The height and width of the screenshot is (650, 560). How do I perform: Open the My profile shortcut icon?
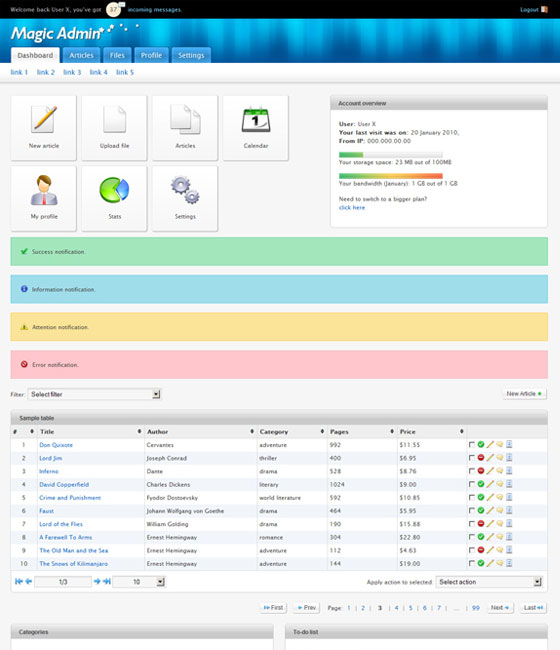point(44,190)
